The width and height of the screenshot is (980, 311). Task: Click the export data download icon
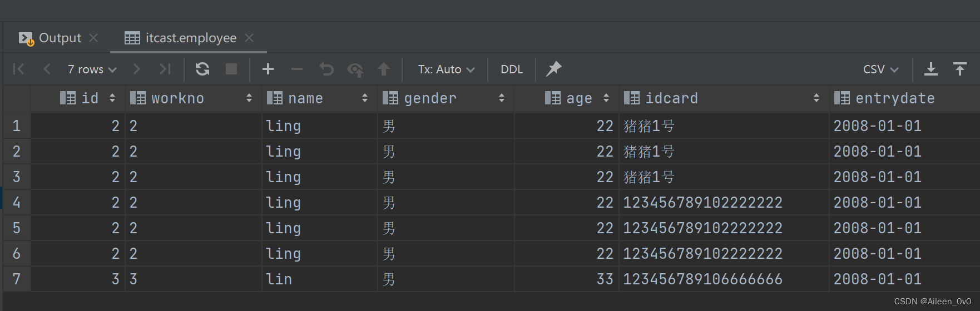930,69
